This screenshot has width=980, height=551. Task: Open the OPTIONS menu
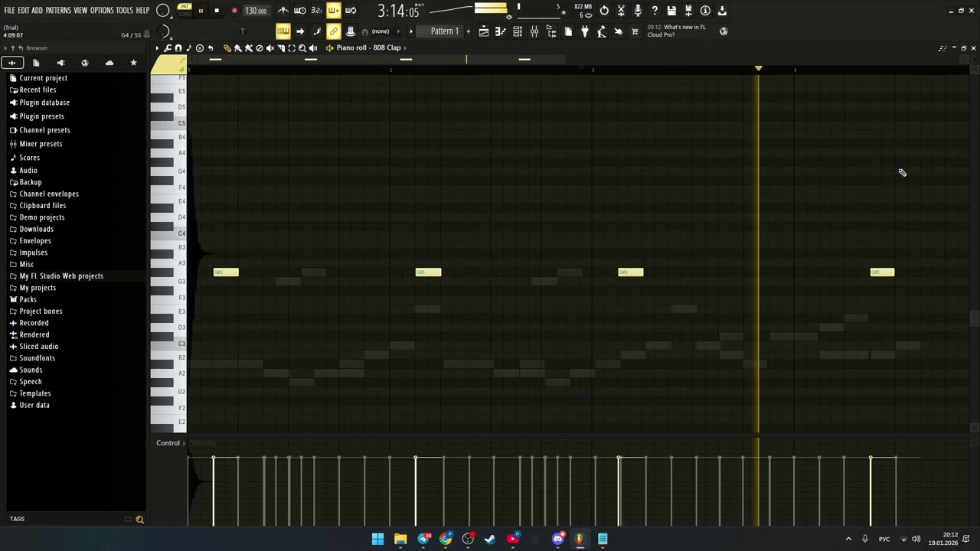102,11
